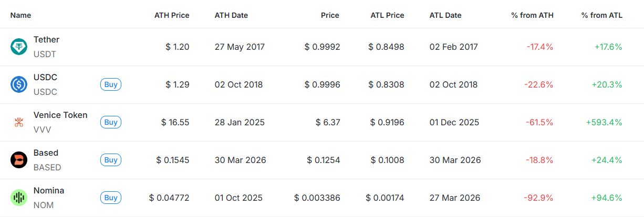Open the Nomina name link

pos(49,191)
